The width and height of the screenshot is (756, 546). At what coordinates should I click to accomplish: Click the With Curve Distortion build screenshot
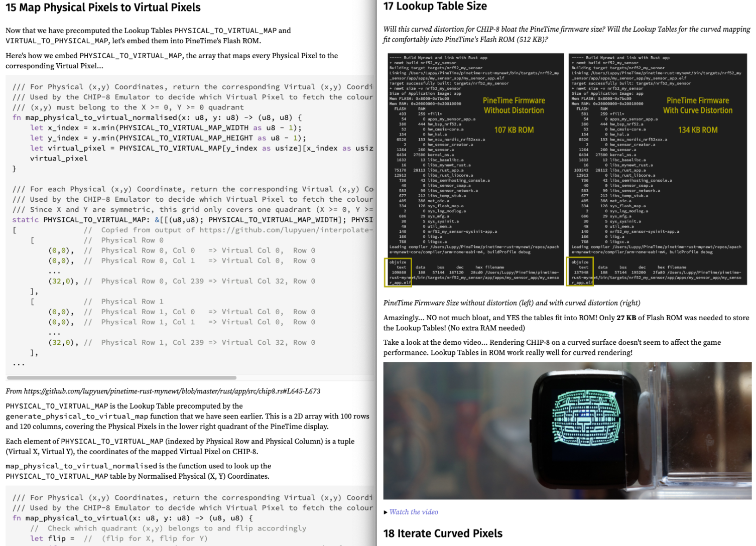pos(657,169)
